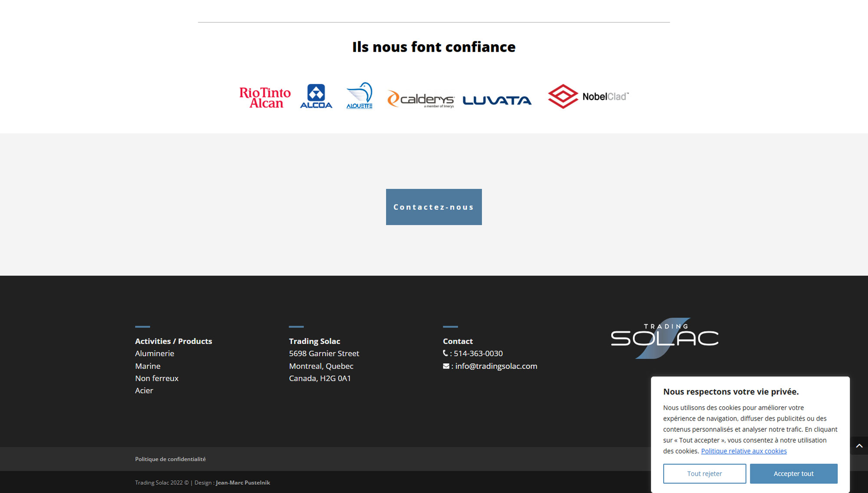The height and width of the screenshot is (493, 868).
Task: Click the Rio Tinto Alcan logo
Action: tap(265, 97)
